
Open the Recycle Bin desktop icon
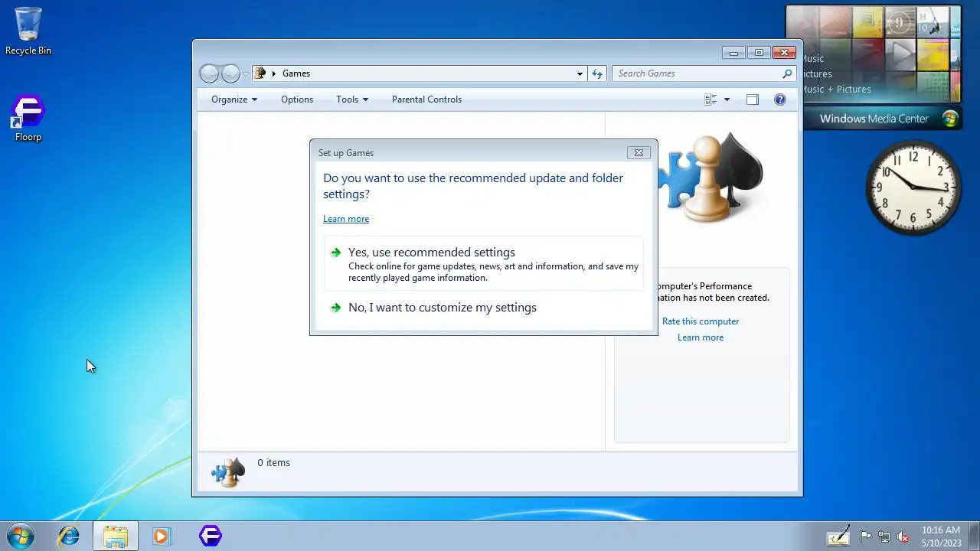coord(28,31)
